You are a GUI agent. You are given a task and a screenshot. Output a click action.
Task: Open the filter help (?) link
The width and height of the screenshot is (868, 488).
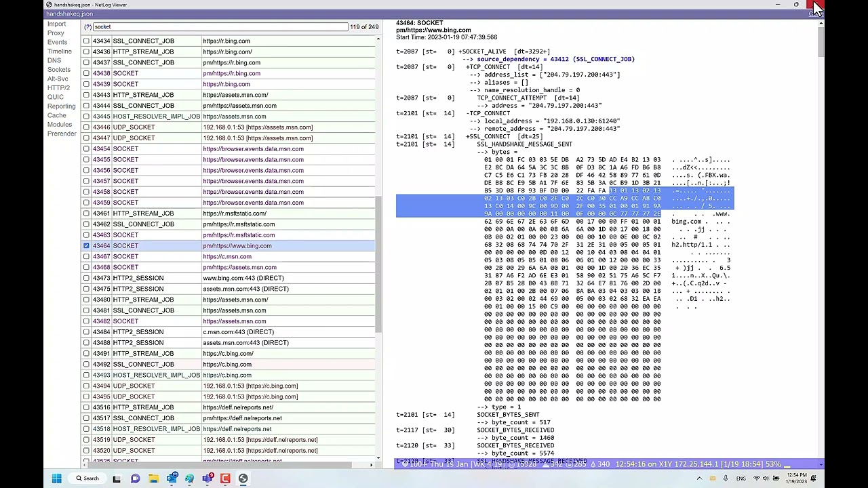click(87, 27)
